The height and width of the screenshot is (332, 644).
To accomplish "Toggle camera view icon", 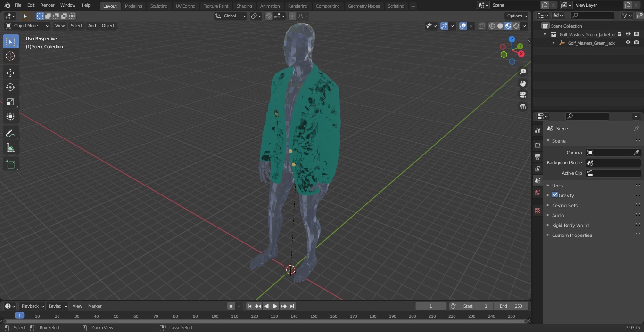I will [x=522, y=95].
